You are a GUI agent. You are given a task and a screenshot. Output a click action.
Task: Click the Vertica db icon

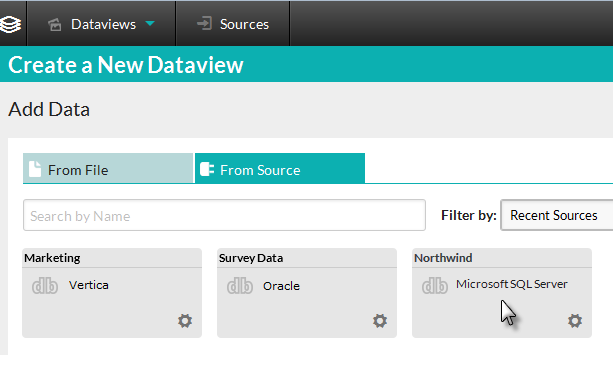tap(45, 286)
